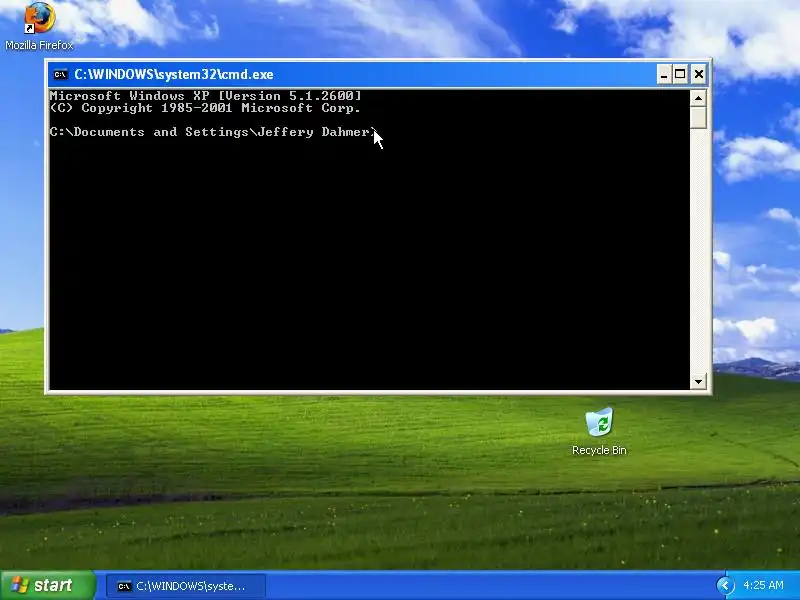Click the Documents and Settings prompt line
Viewport: 800px width, 600px height.
pyautogui.click(x=213, y=132)
